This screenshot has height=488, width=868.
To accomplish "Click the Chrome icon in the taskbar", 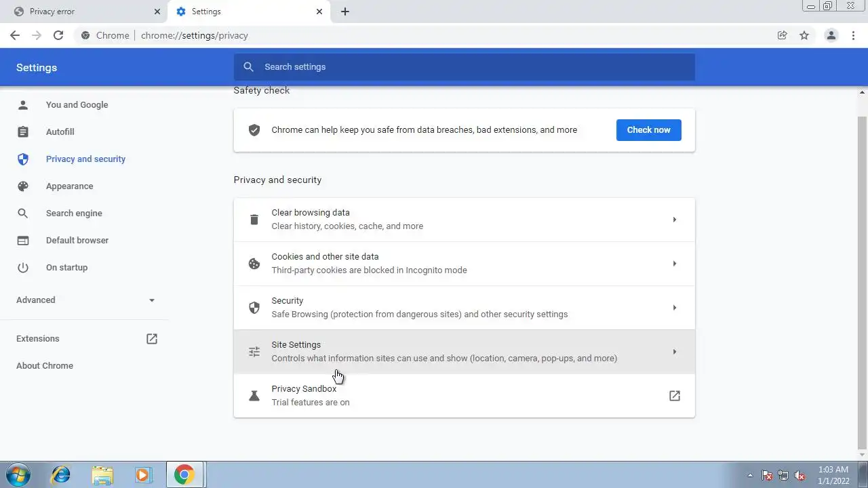I will (x=184, y=474).
